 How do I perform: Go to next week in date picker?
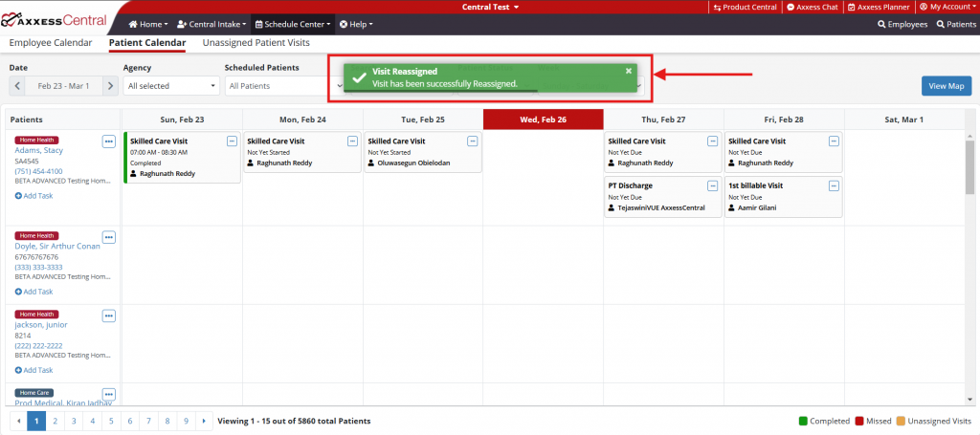click(x=111, y=86)
